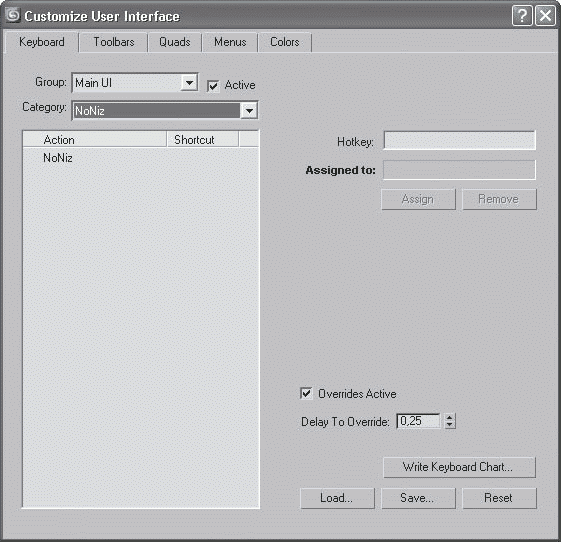Switch to the Colors tab
Viewport: 561px width, 542px height.
[285, 42]
